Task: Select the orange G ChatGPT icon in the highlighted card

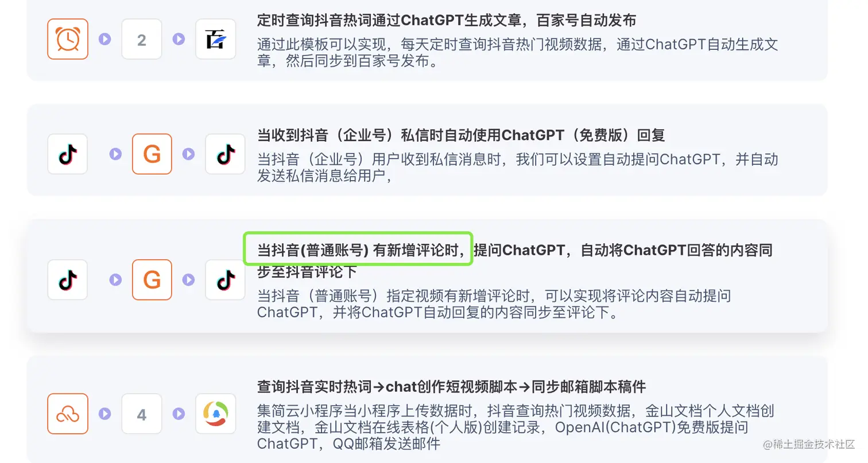Action: tap(152, 279)
